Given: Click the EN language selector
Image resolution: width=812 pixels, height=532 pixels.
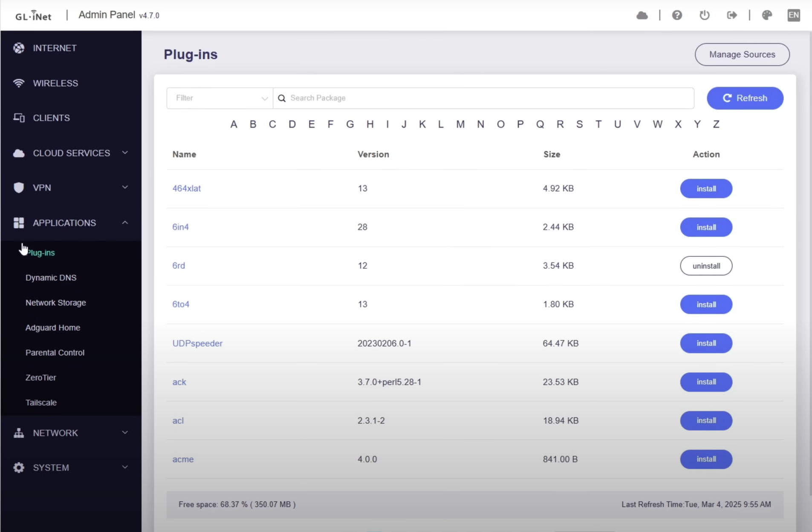Looking at the screenshot, I should (793, 15).
